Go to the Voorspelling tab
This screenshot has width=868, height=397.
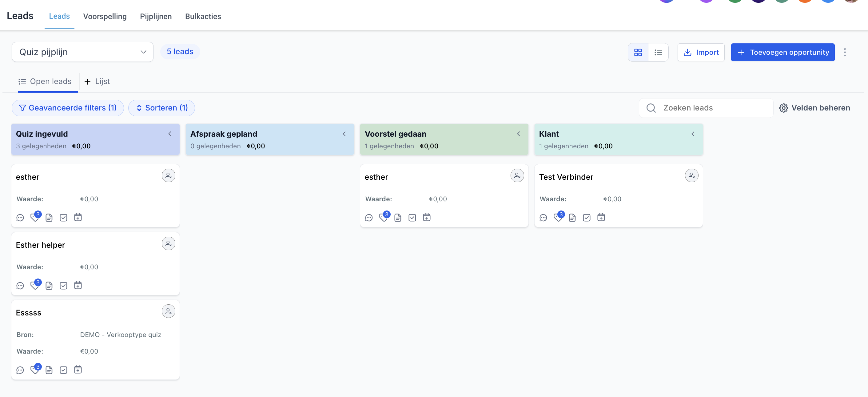105,17
